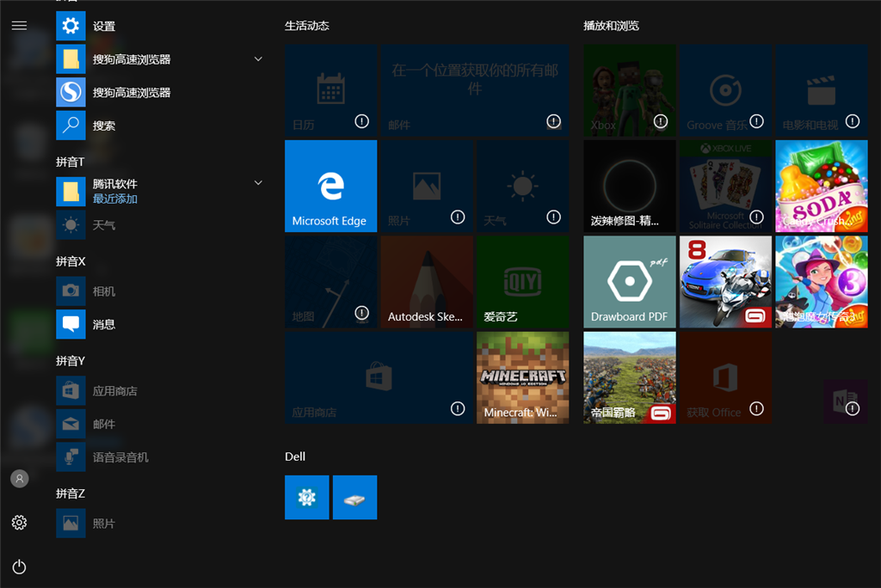The image size is (881, 588).
Task: Select the Dell group title
Action: [295, 456]
